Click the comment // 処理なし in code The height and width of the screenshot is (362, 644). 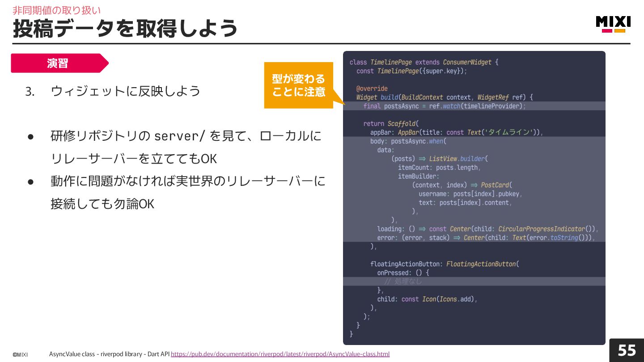click(x=403, y=282)
